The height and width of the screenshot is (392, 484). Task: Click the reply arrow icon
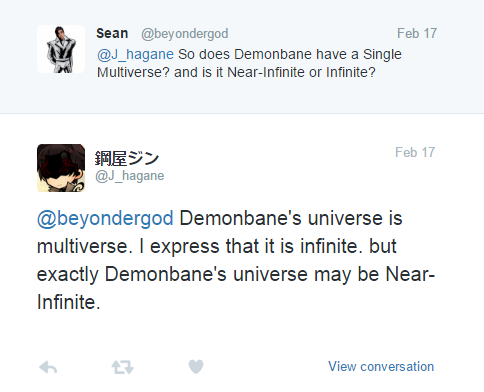(x=48, y=367)
